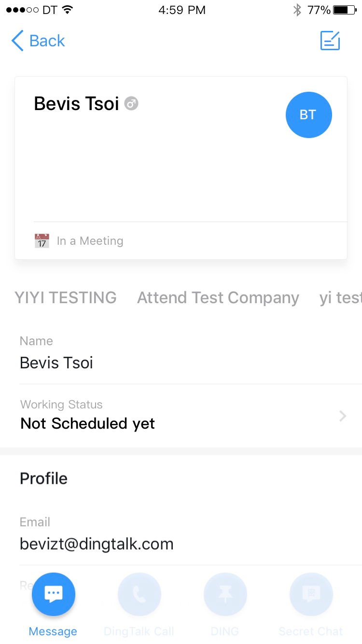Send a DING with the pin icon
Viewport: 362px width, 644px height.
click(x=225, y=594)
